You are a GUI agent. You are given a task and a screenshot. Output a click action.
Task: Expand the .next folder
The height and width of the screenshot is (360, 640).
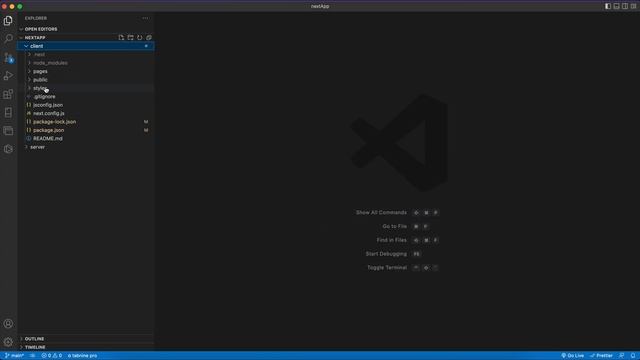pos(86,55)
